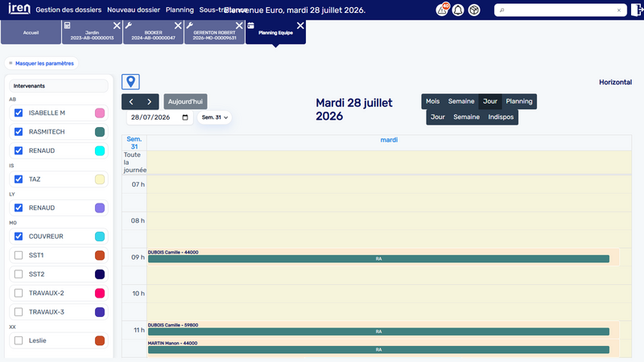The width and height of the screenshot is (644, 362).
Task: Click the package box icon
Action: point(474,10)
